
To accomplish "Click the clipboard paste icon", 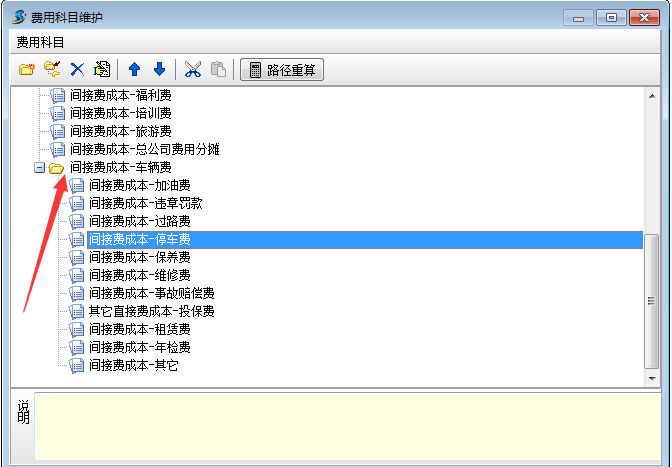I will click(218, 70).
